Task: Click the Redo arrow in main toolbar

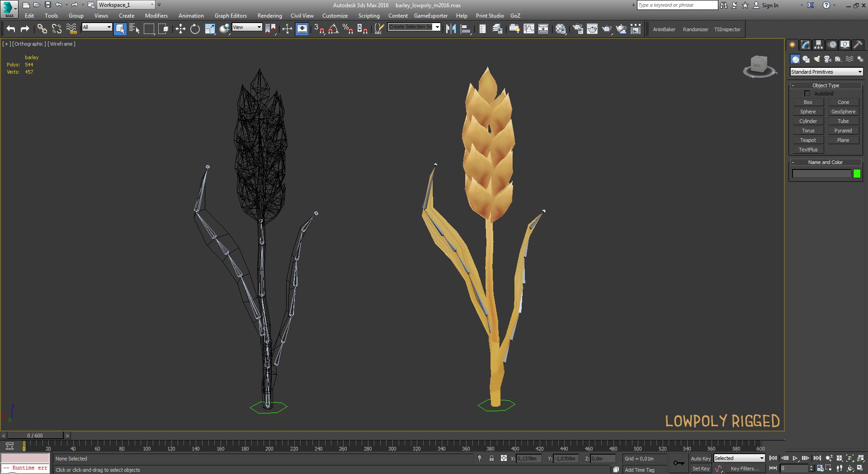Action: [x=25, y=29]
